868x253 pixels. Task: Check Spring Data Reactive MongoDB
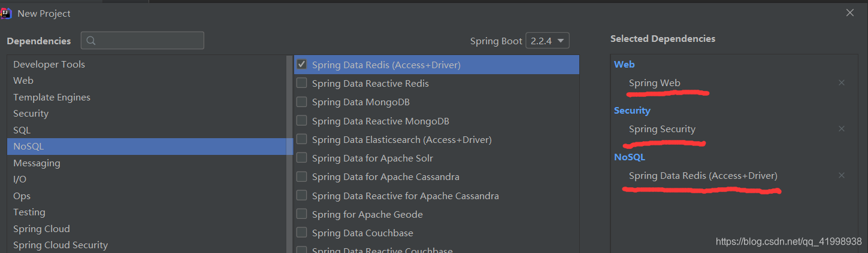point(302,121)
